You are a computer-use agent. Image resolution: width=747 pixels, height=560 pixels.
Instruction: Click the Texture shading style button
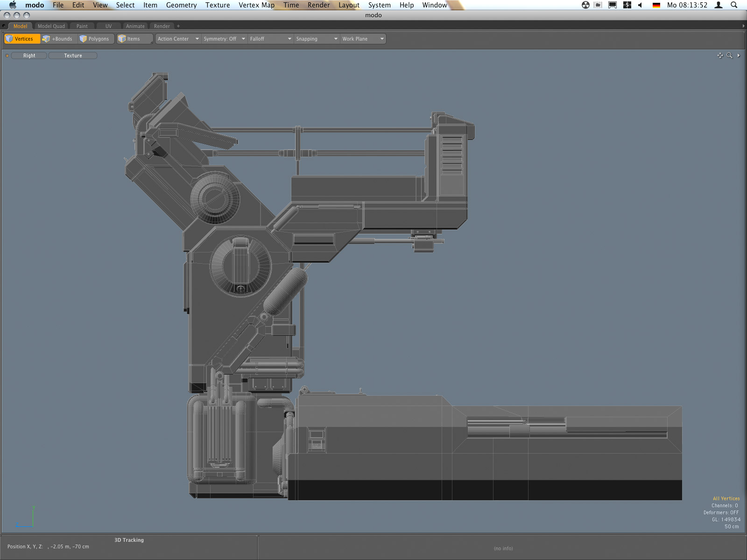click(x=73, y=56)
